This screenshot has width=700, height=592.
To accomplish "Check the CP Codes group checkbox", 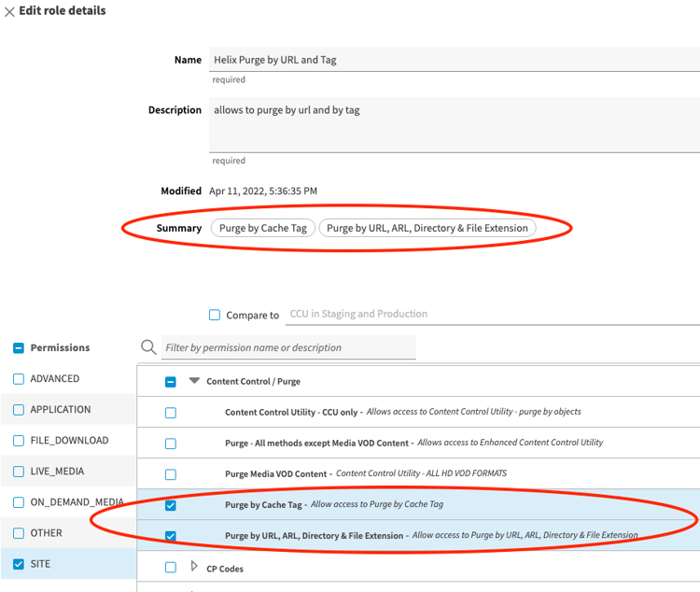I will [171, 567].
